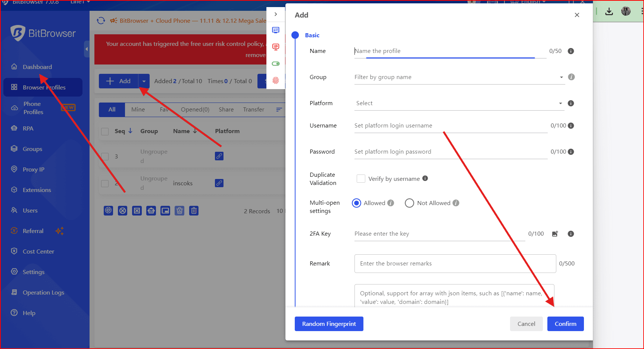Click the IP icon in side strip
This screenshot has width=644, height=349.
coord(276,47)
